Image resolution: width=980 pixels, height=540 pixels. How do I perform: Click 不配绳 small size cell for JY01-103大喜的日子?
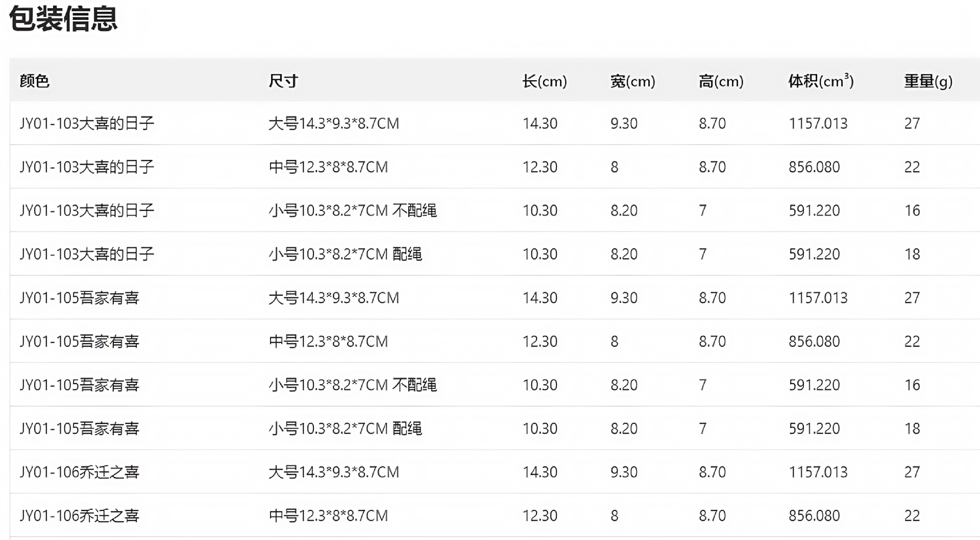(353, 210)
